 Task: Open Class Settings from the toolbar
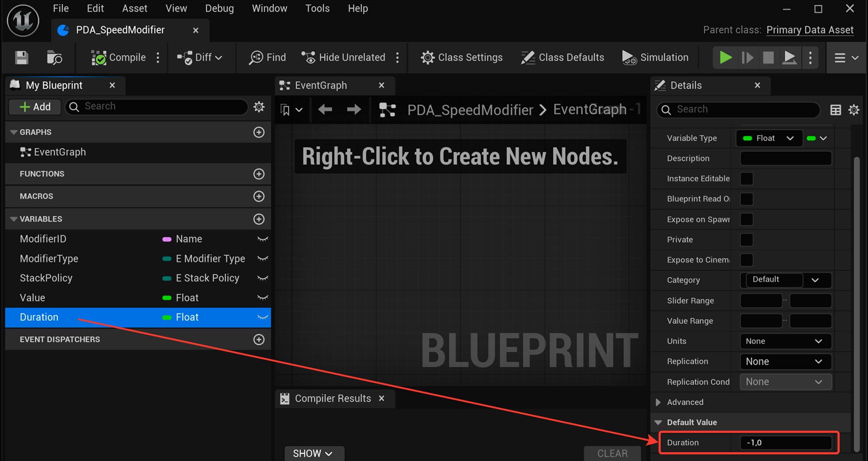461,57
